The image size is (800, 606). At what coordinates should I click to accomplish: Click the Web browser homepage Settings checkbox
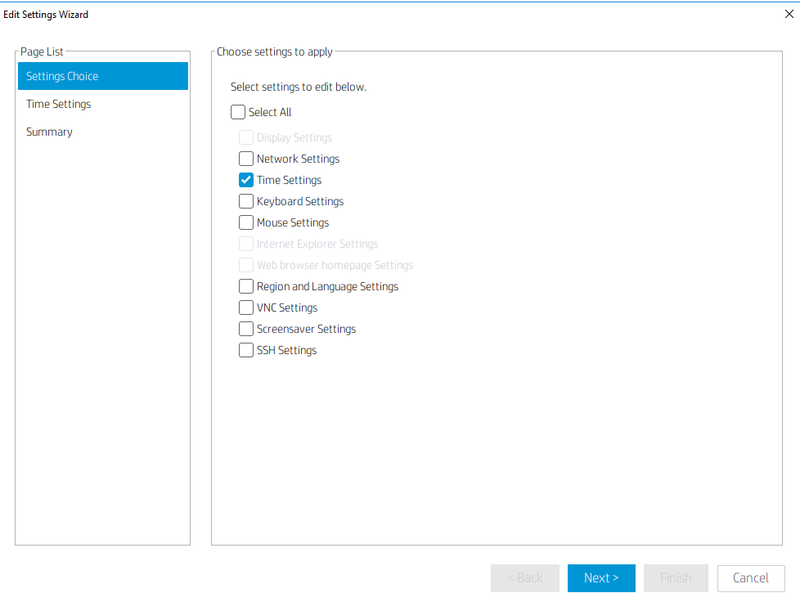pos(246,265)
